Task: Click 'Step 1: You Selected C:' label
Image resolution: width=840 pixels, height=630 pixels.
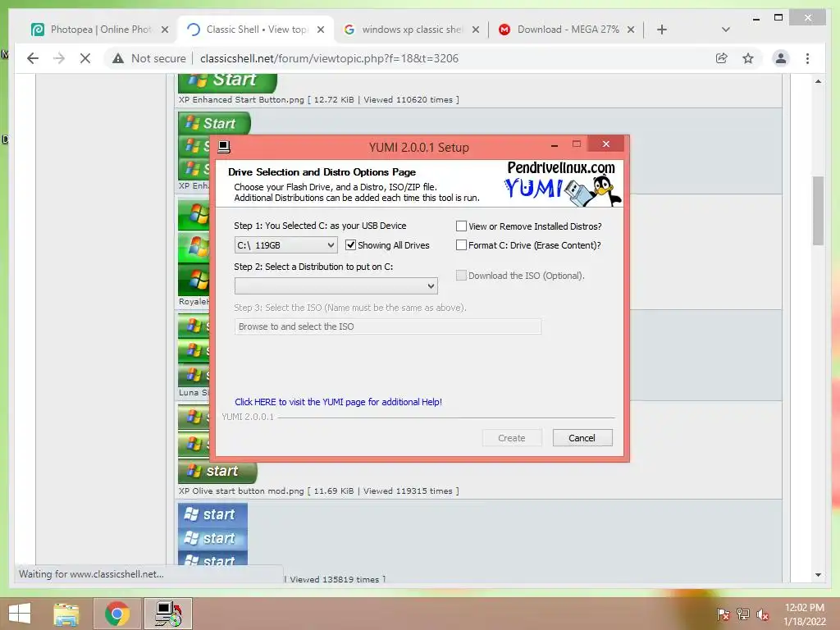Action: pyautogui.click(x=320, y=226)
